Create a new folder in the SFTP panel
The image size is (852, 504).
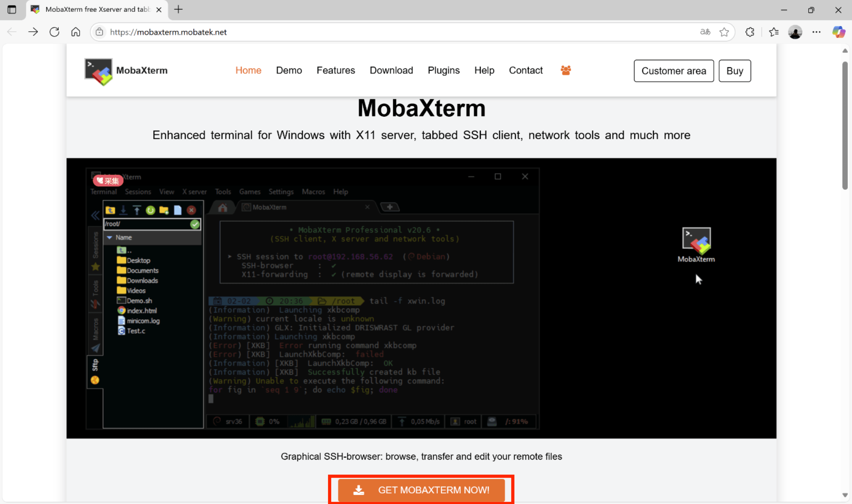164,210
